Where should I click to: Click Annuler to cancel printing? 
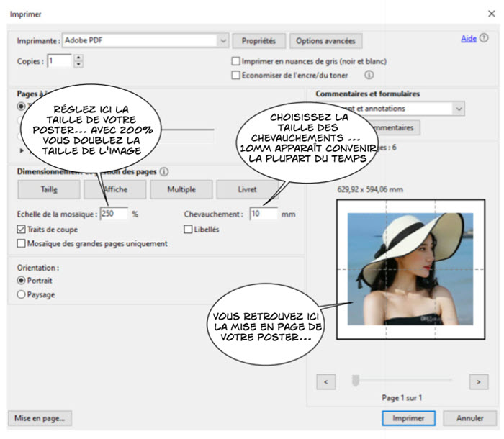[x=470, y=418]
